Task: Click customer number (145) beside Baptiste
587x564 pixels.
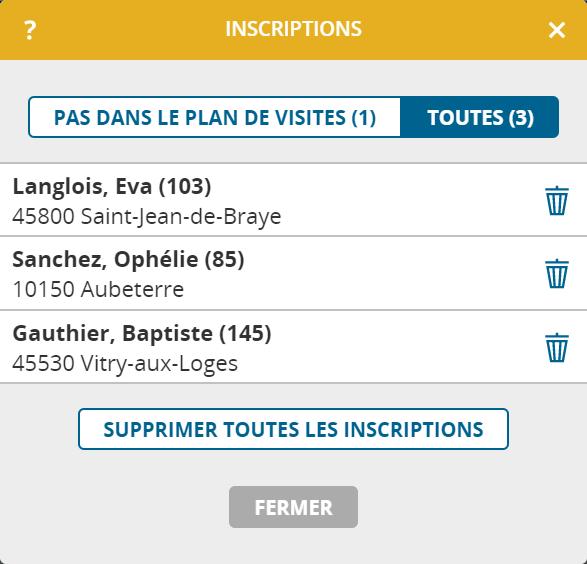Action: pyautogui.click(x=245, y=333)
